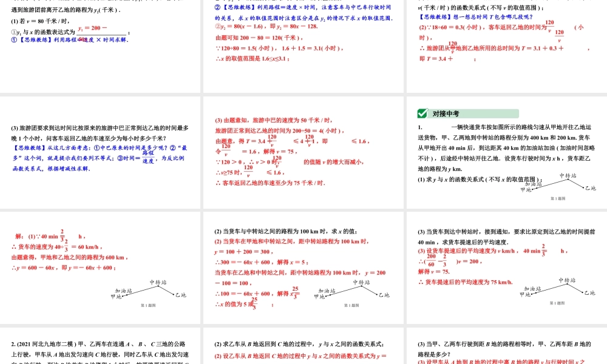607x364 pixels.
Task: Click the green checkmark icon on the 对接中考 banner
Action: click(422, 114)
